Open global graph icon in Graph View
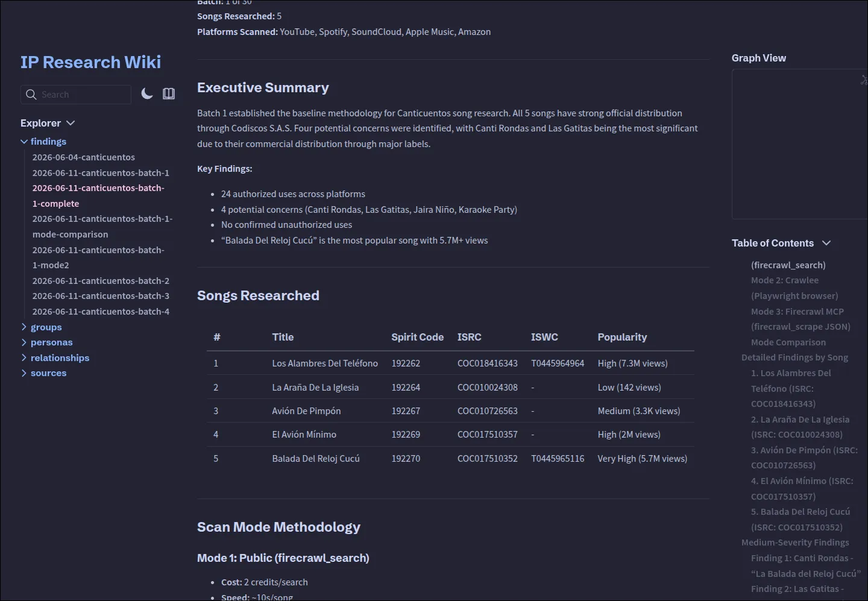Viewport: 868px width, 601px height. [864, 80]
